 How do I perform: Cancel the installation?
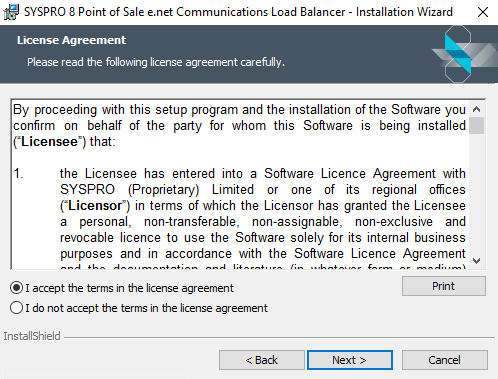pyautogui.click(x=445, y=360)
